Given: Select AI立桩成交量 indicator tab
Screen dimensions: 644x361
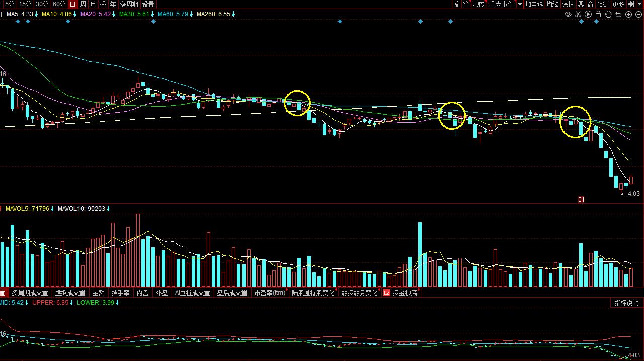Looking at the screenshot, I should pyautogui.click(x=192, y=293).
